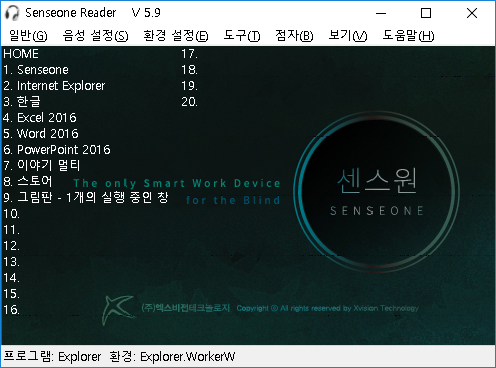Open the 음성 설정(S) menu
The image size is (496, 368).
(x=95, y=36)
